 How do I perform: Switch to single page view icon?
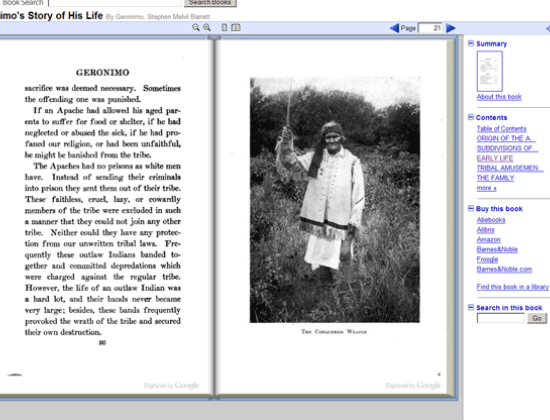coord(224,27)
